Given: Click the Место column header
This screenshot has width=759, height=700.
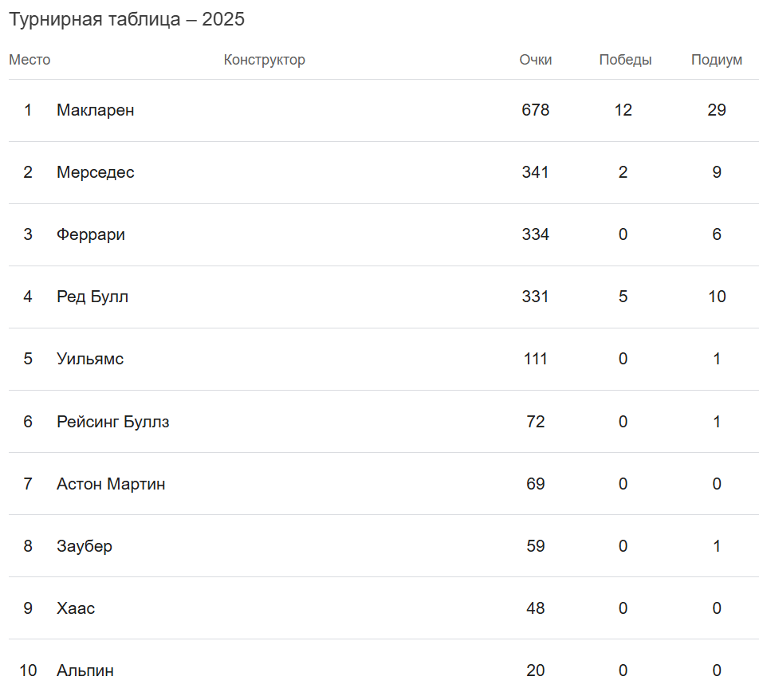Looking at the screenshot, I should click(x=29, y=60).
